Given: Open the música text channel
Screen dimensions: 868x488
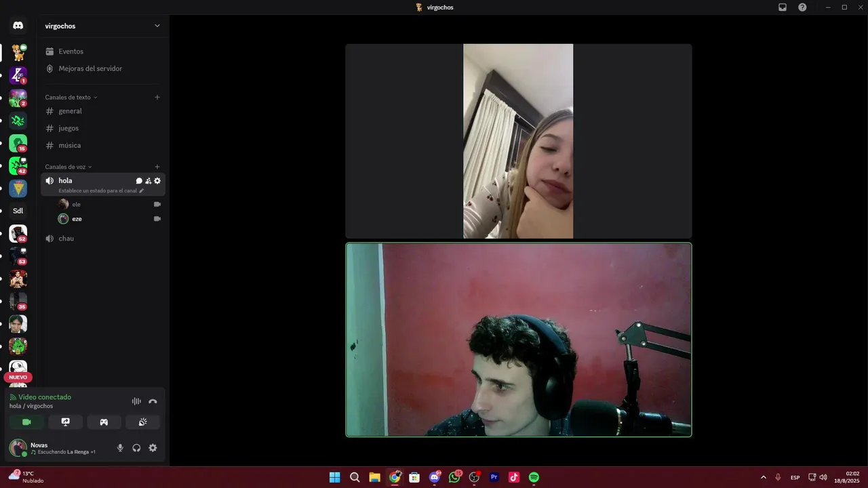Looking at the screenshot, I should 102,145.
